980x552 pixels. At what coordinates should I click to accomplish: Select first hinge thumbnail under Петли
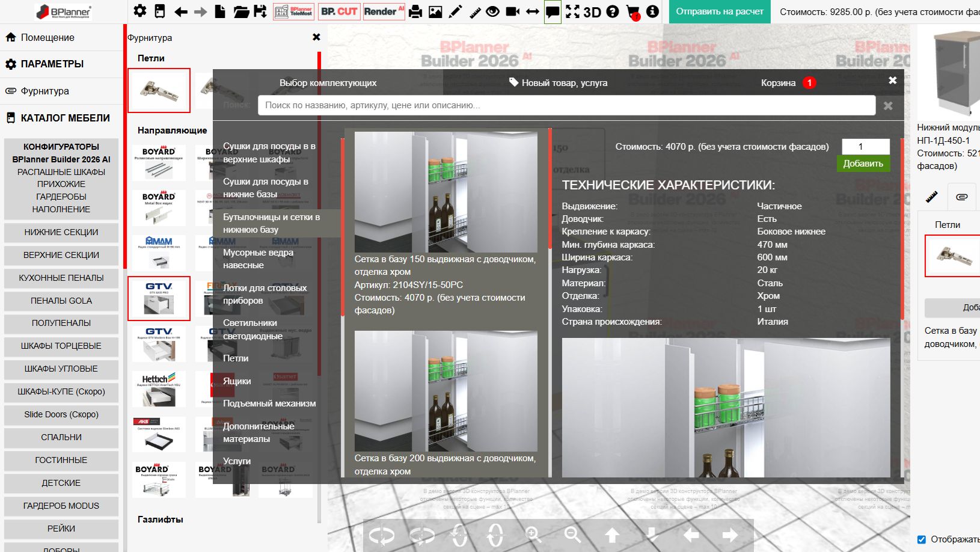159,90
